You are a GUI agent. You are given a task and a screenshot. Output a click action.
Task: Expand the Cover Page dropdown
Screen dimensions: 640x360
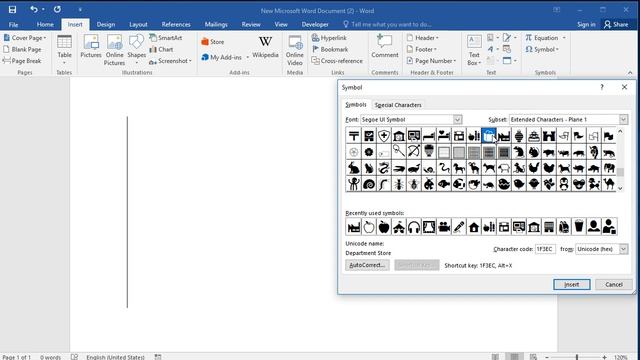25,38
